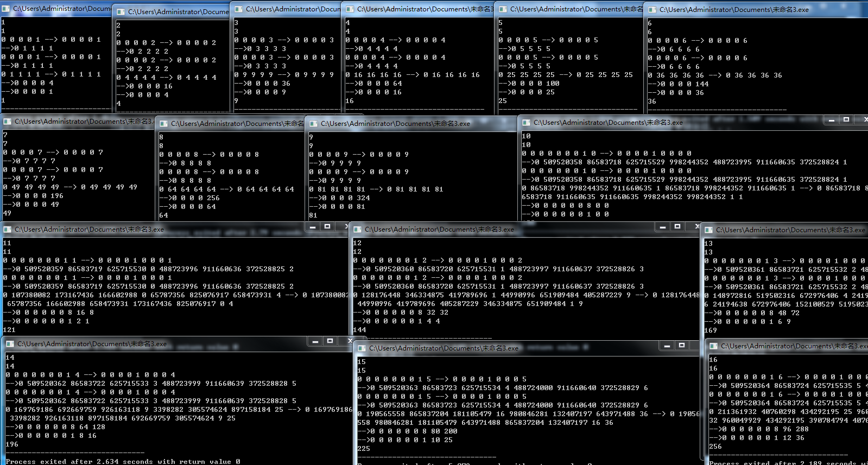Minimize the console window showing result 225
Image resolution: width=868 pixels, height=465 pixels.
(x=667, y=346)
